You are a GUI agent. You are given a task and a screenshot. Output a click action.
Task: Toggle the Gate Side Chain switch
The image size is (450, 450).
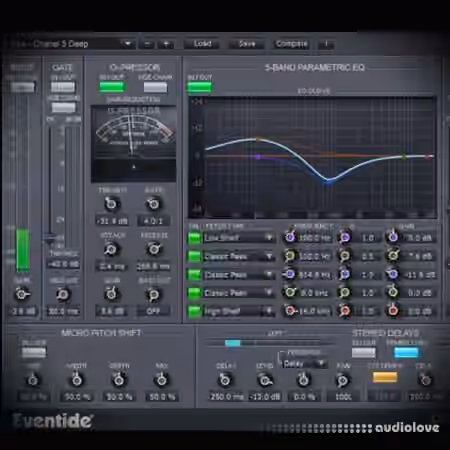(63, 108)
